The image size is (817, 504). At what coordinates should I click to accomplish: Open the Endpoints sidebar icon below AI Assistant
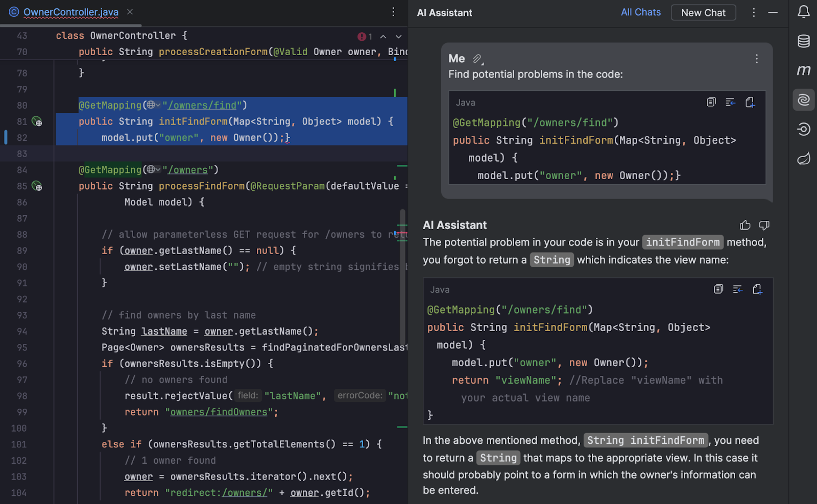pos(803,129)
